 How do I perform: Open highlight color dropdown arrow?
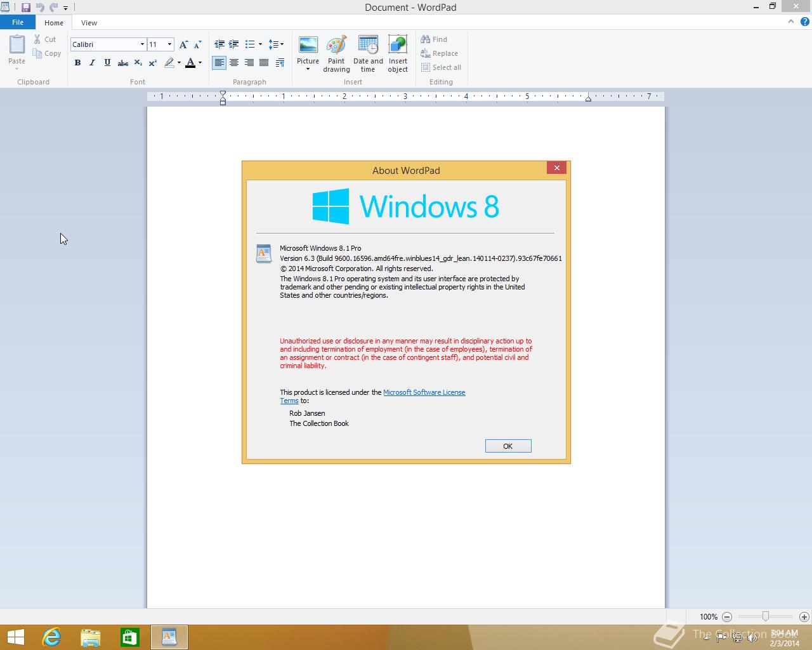[x=179, y=63]
